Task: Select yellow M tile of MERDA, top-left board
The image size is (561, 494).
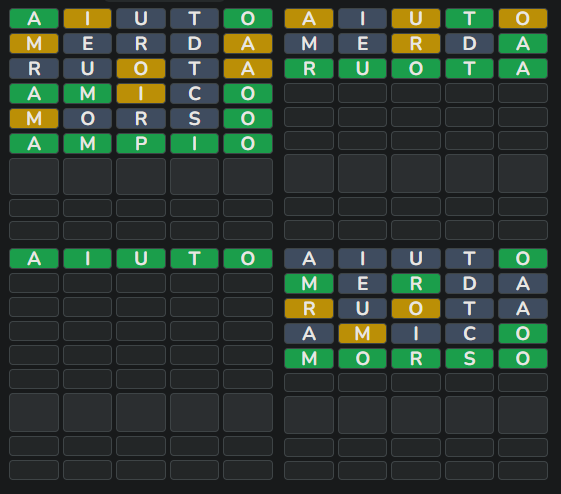Action: pos(34,43)
